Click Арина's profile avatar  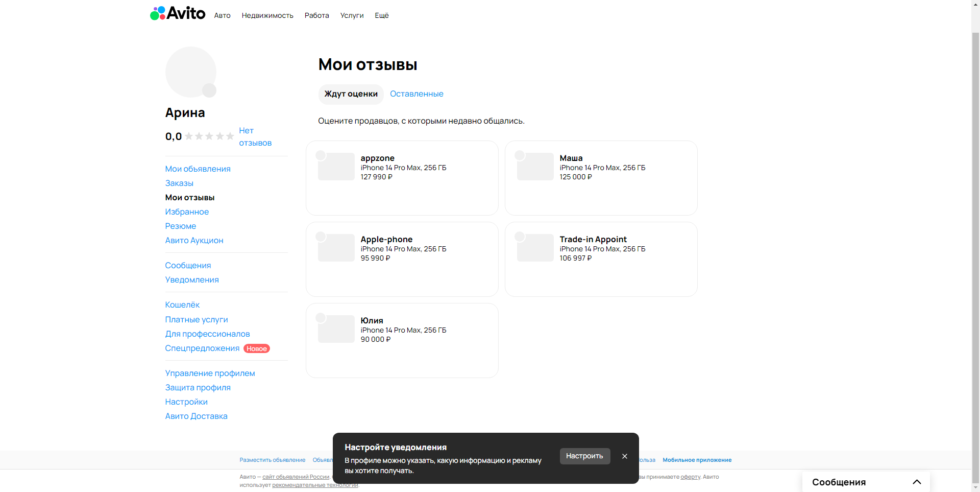point(190,72)
